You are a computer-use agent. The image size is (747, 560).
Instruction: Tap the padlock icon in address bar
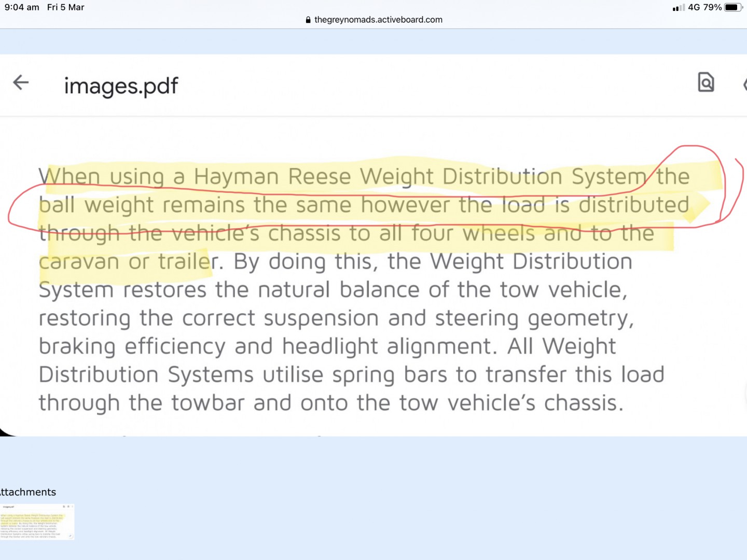click(x=308, y=20)
